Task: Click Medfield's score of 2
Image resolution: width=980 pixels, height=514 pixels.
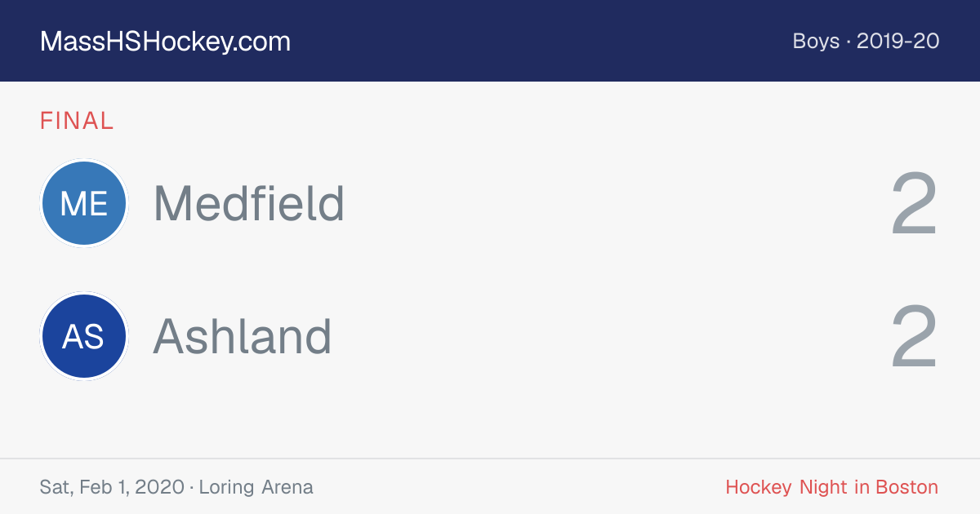Action: [914, 204]
